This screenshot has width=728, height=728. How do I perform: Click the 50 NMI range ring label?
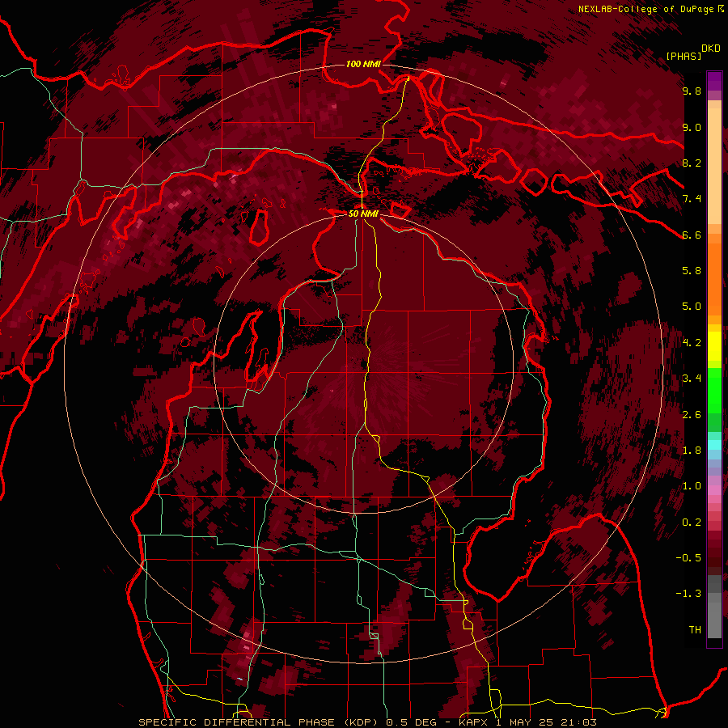[363, 214]
